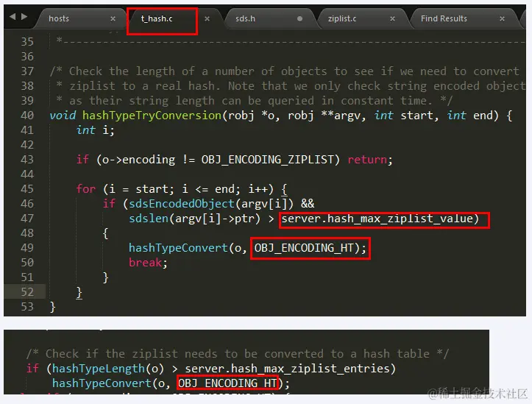Click 'int i;' declaration on line 41
Screen dimensions: 532x404
(x=96, y=130)
